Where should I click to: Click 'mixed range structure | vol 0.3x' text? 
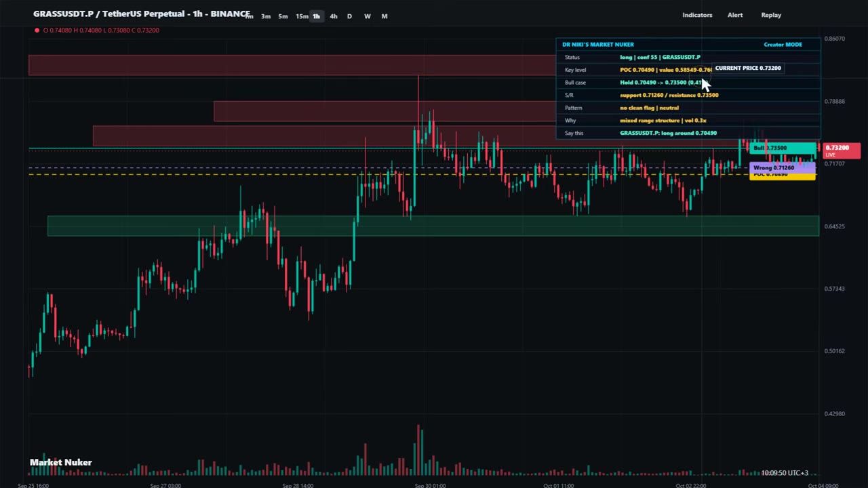663,121
